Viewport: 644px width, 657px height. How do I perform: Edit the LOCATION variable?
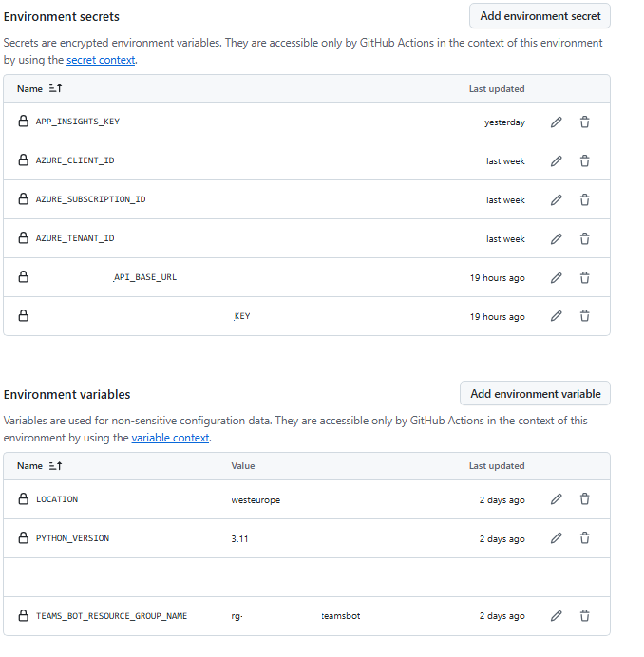556,499
